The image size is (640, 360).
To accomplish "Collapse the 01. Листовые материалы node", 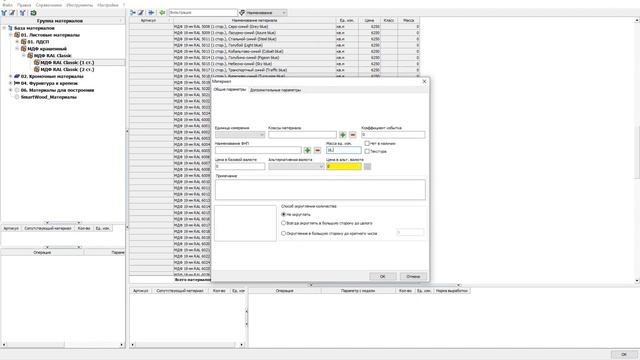I will pos(11,35).
